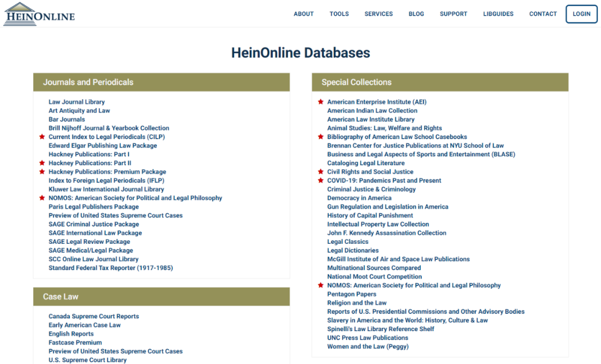601x364 pixels.
Task: Open Legal Classics
Action: 348,242
